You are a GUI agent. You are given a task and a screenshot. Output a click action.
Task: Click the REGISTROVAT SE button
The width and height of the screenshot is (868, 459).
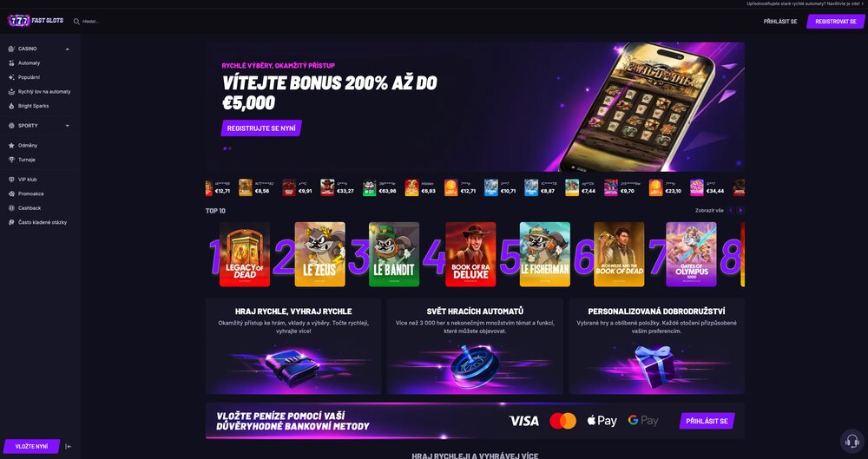pyautogui.click(x=836, y=22)
